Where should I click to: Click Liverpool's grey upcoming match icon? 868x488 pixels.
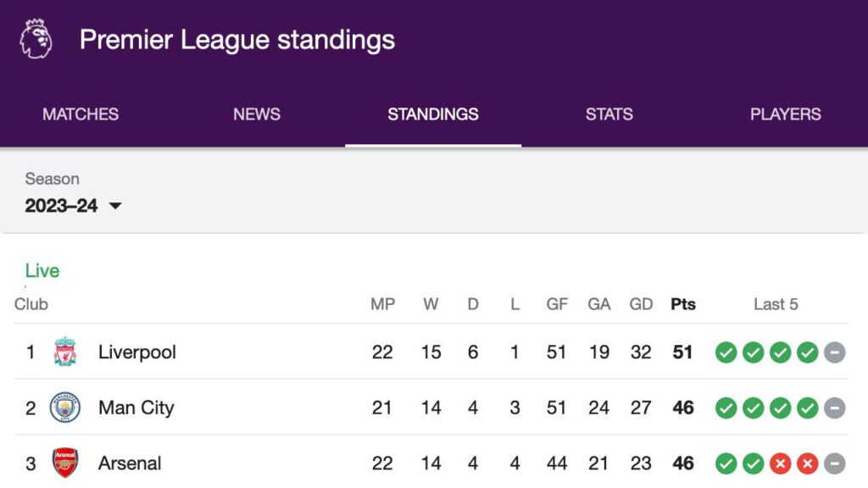click(835, 352)
